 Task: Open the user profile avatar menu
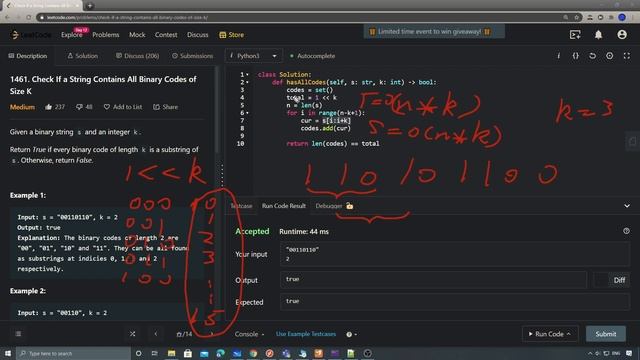tap(622, 35)
